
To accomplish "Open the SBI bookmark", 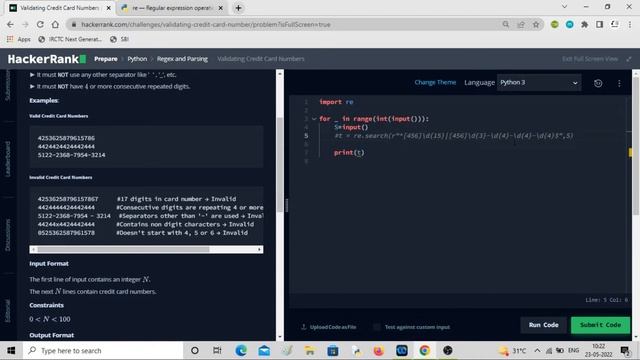I will pos(120,39).
